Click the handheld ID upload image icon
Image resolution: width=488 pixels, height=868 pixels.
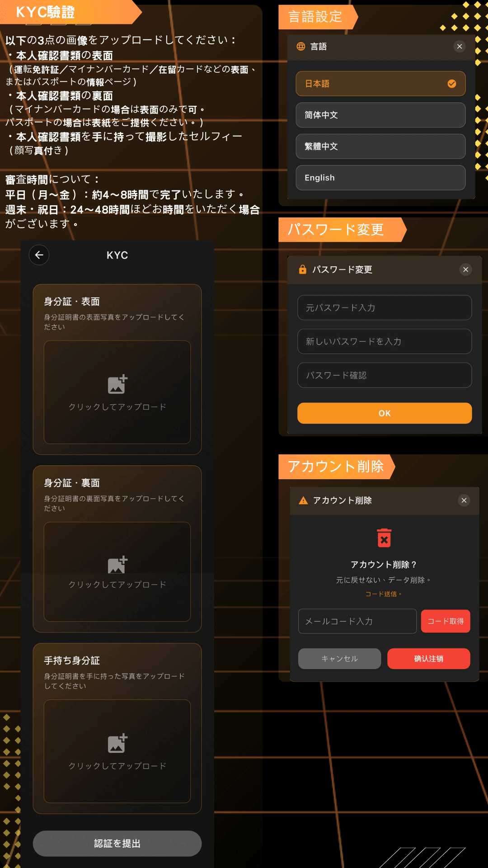click(x=117, y=743)
